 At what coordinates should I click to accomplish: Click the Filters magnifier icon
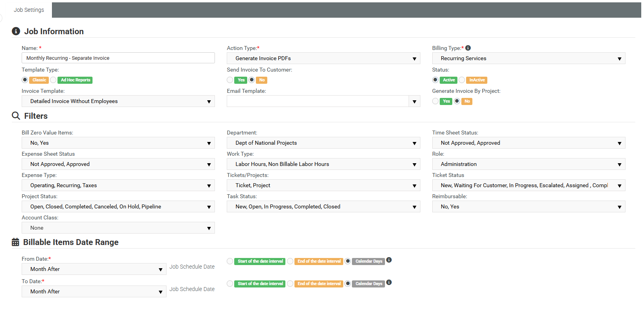click(16, 116)
